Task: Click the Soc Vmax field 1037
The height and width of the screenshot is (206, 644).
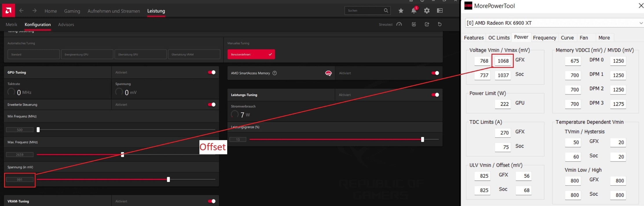Action: [x=503, y=75]
